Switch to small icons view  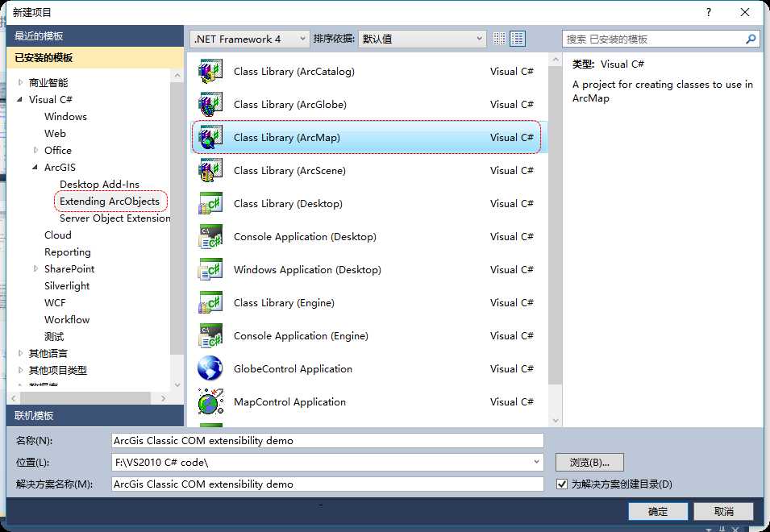point(499,39)
